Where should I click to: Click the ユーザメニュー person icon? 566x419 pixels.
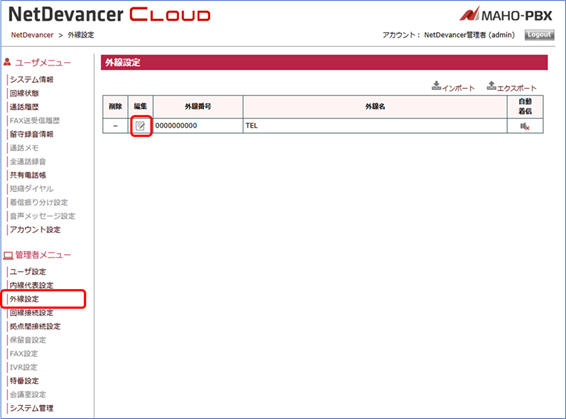tap(7, 62)
